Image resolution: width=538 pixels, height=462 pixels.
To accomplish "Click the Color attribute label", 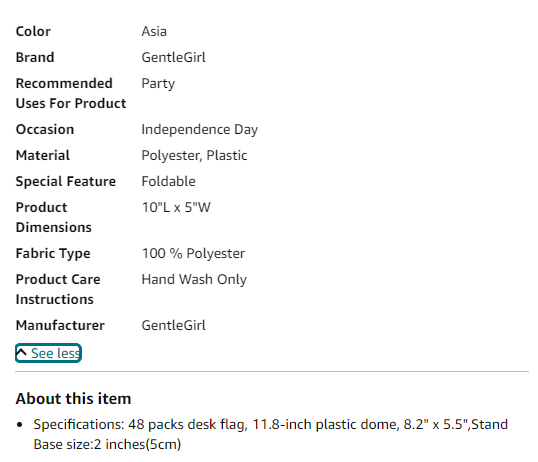I will (33, 31).
